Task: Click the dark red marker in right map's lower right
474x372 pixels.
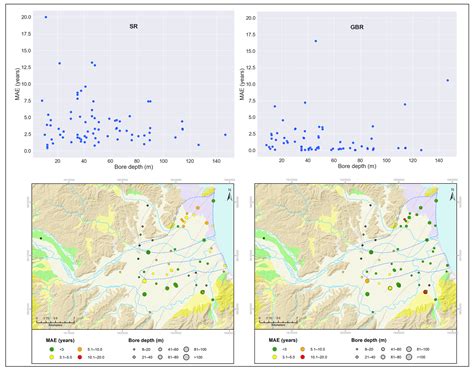Action: (x=425, y=292)
